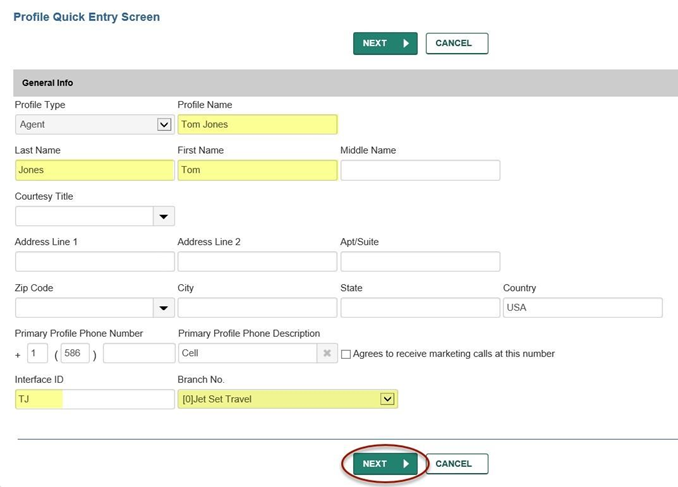Click the Apt/Suite input box

(x=420, y=262)
